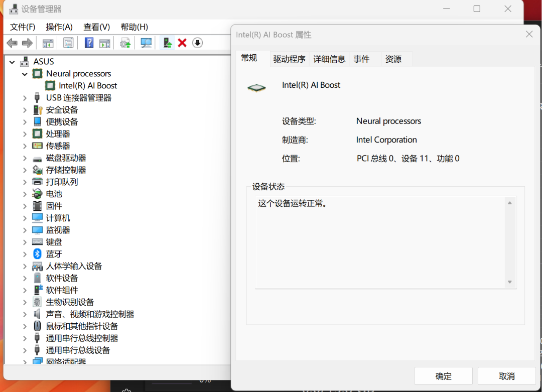542x392 pixels.
Task: Expand the 处理器 category
Action: [24, 134]
